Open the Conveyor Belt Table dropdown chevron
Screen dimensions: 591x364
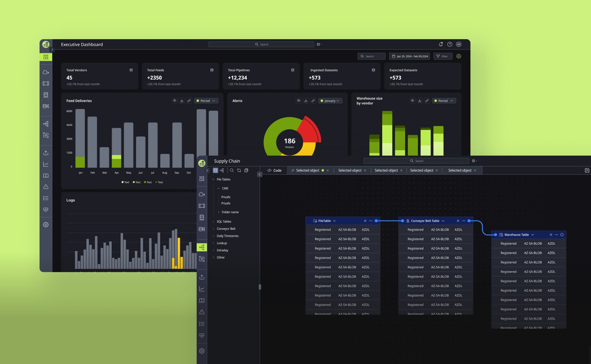[443, 221]
